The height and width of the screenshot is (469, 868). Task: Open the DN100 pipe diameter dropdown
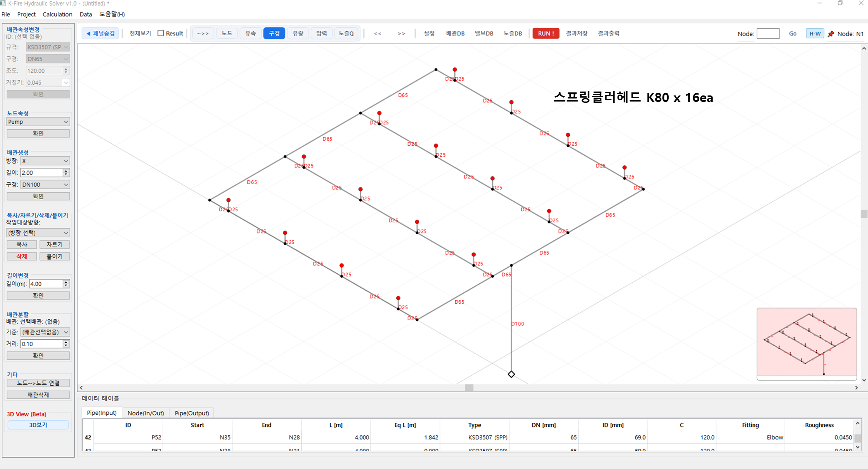tap(45, 184)
